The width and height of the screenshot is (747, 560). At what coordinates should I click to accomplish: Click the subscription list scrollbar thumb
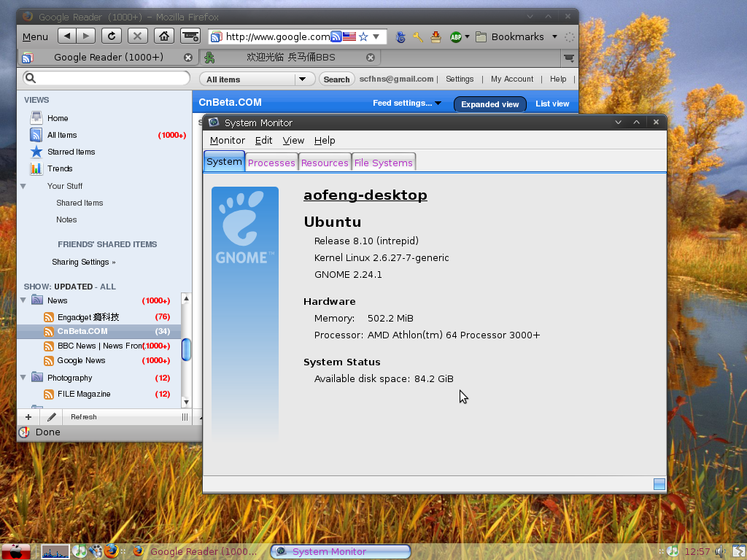(x=186, y=349)
